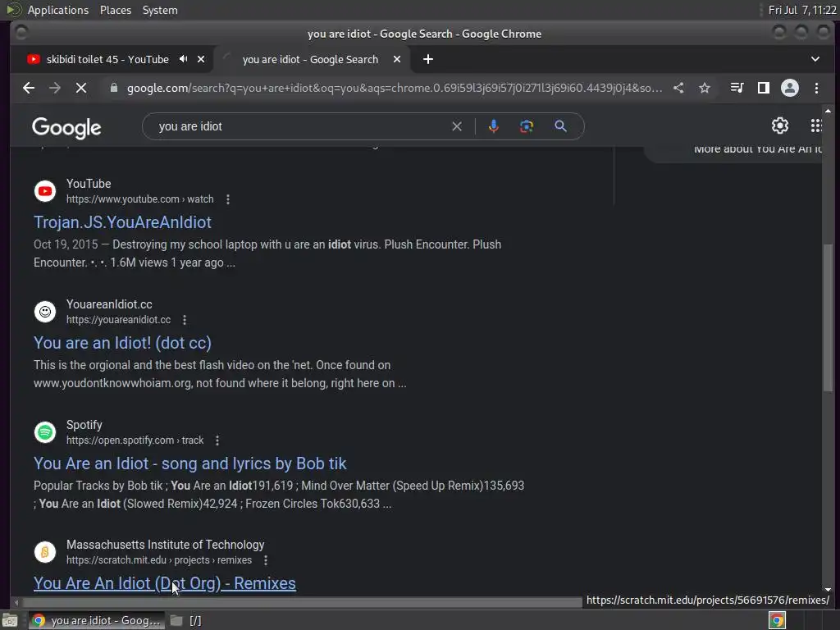
Task: Mute the skibidi toilet 45 tab audio
Action: (x=183, y=59)
